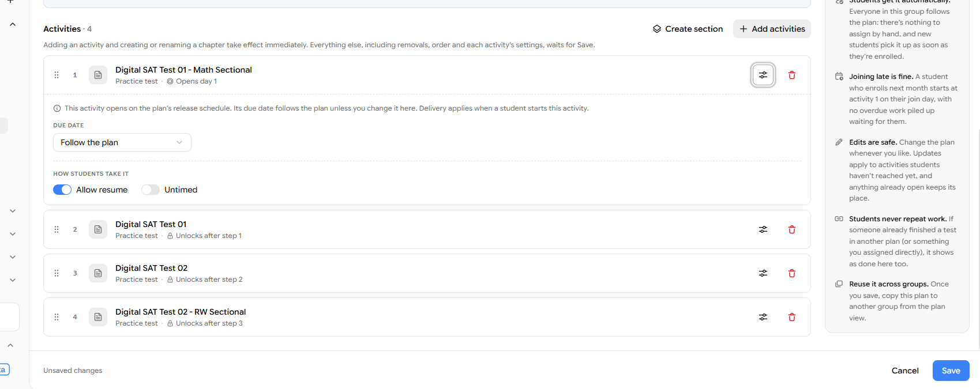Toggle Allow resume switch off

pyautogui.click(x=62, y=190)
